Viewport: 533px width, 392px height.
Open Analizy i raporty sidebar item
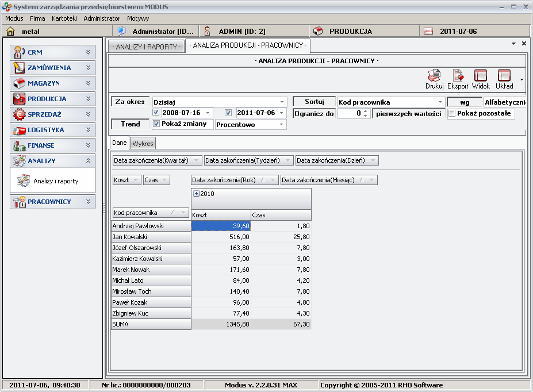pos(55,181)
